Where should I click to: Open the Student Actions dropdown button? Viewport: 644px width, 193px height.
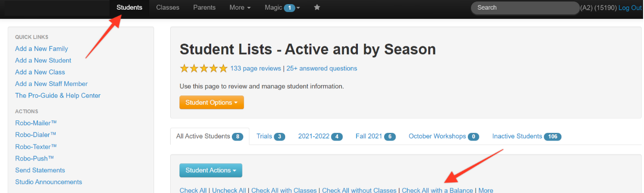211,170
